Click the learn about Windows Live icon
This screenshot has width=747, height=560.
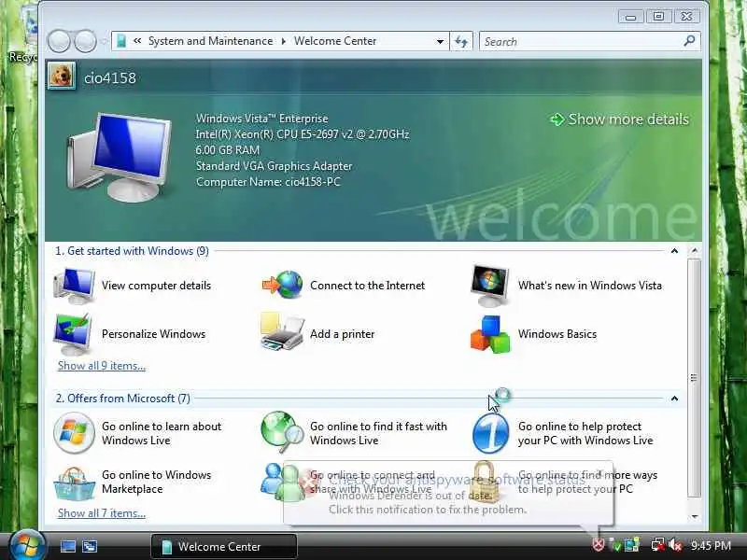coord(74,433)
